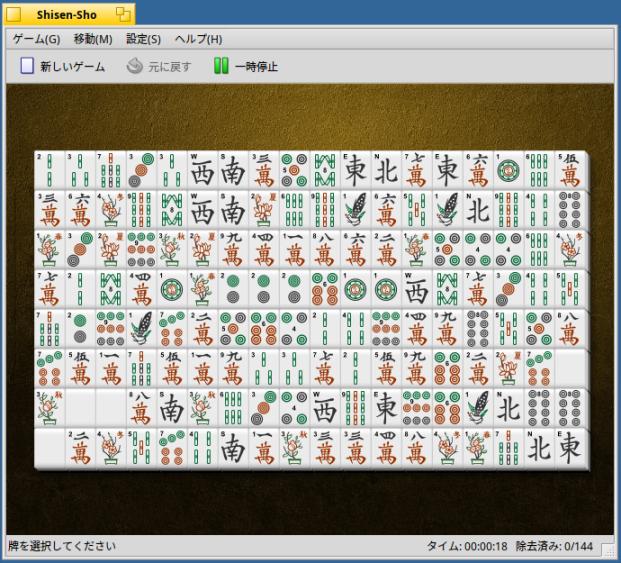621x563 pixels.
Task: Click the window icon left of Shisen-Sho title
Action: (14, 15)
